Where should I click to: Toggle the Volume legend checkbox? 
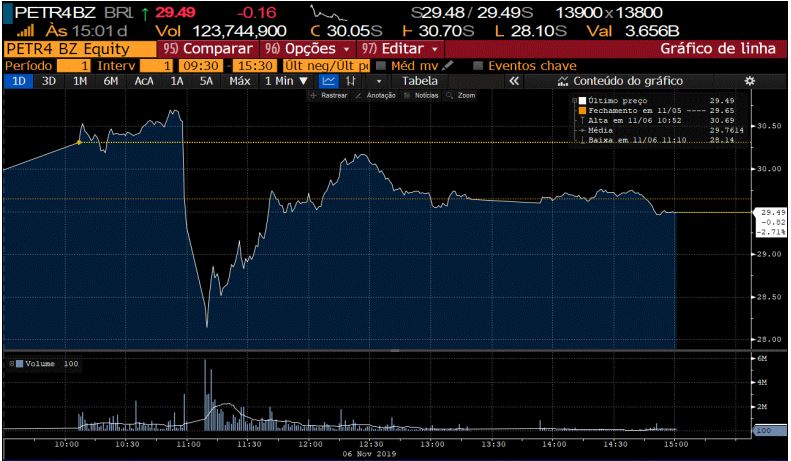pos(19,364)
